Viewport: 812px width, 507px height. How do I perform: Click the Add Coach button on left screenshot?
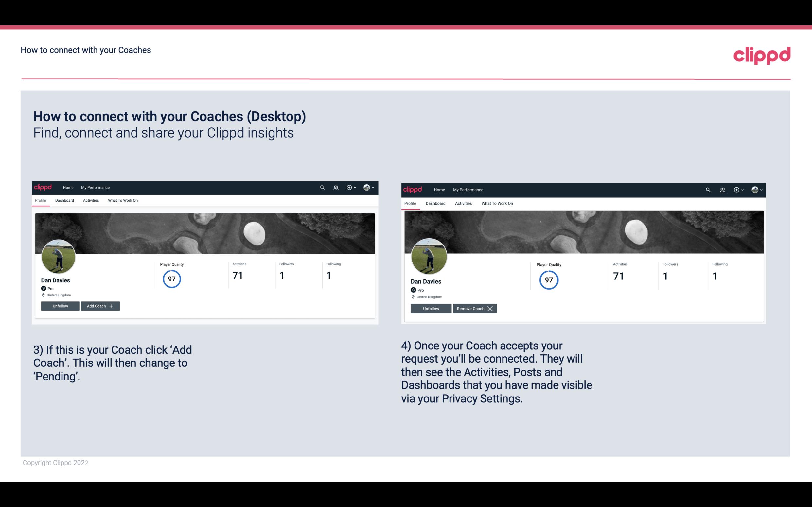pyautogui.click(x=99, y=306)
